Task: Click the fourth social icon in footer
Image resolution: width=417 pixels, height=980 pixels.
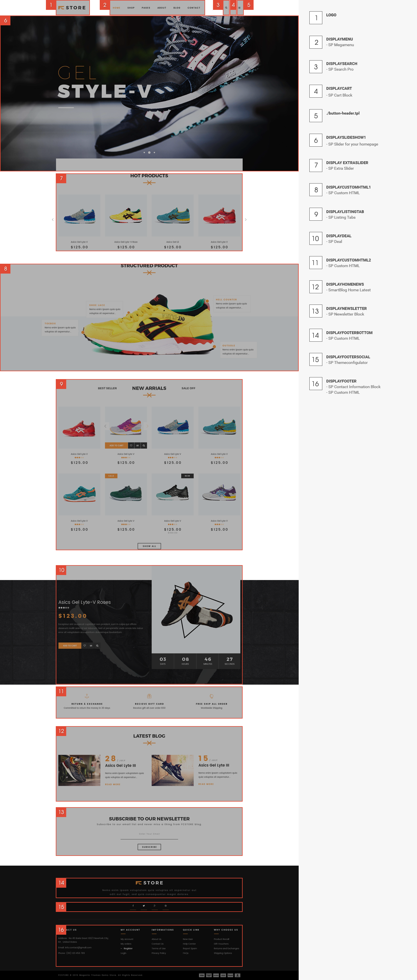Action: pos(165,906)
